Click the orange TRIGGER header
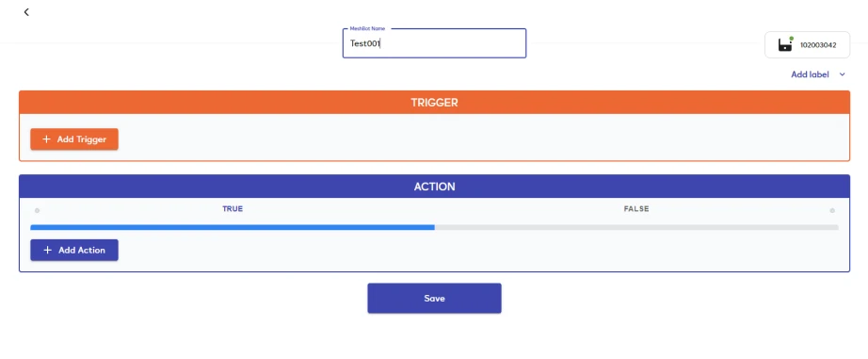Viewport: 868px width, 359px height. [x=435, y=103]
